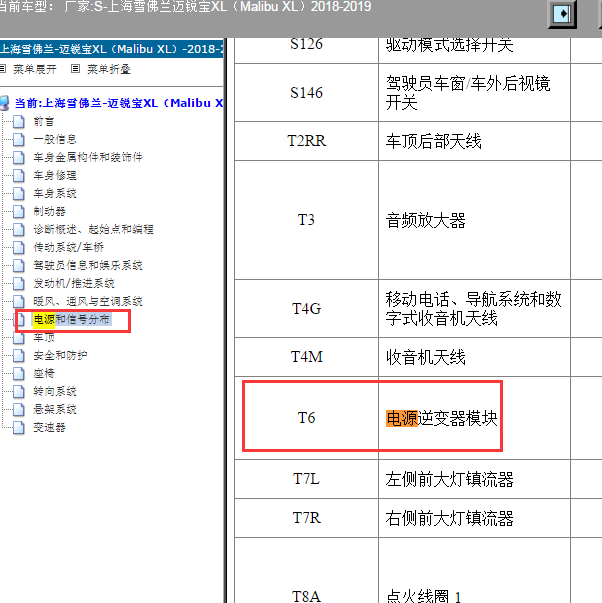Click the page icon beside 前言
The image size is (602, 603).
pyautogui.click(x=18, y=121)
